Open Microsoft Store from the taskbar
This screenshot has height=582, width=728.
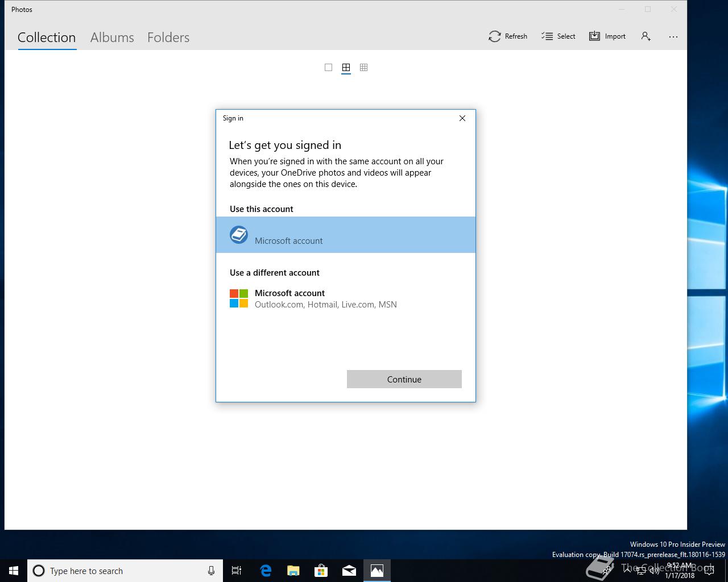click(x=321, y=571)
